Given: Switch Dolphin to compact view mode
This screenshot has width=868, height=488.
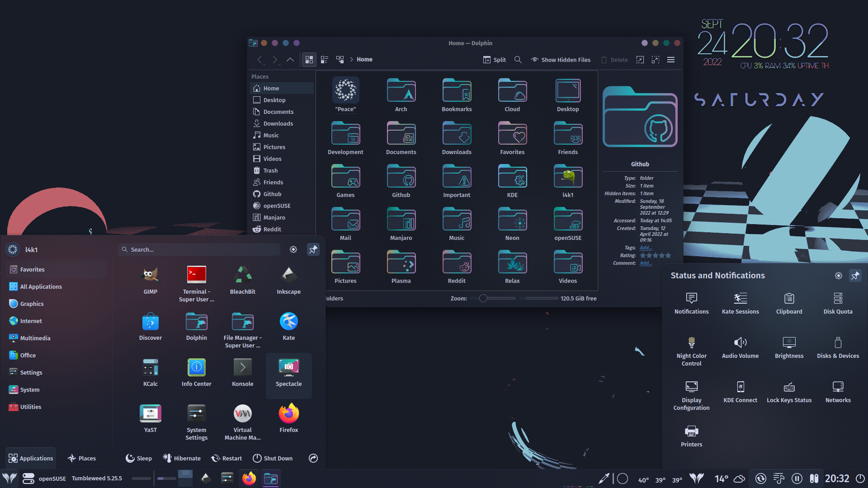Looking at the screenshot, I should (325, 60).
